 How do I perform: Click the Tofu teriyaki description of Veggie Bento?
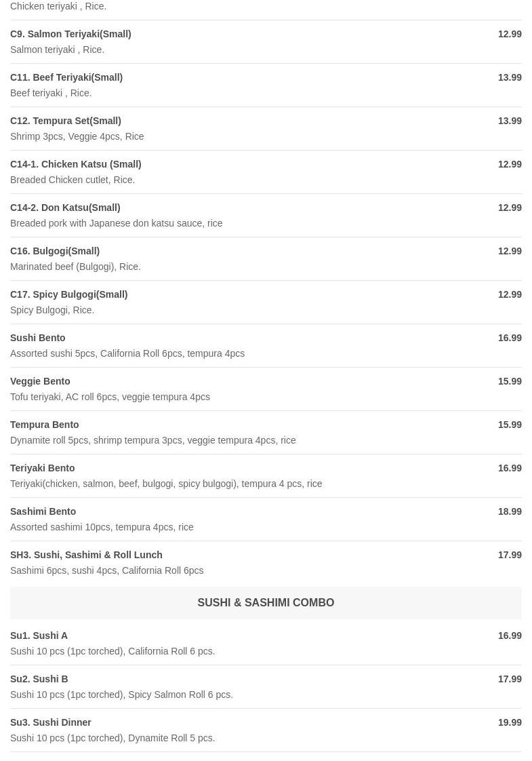[x=110, y=397]
